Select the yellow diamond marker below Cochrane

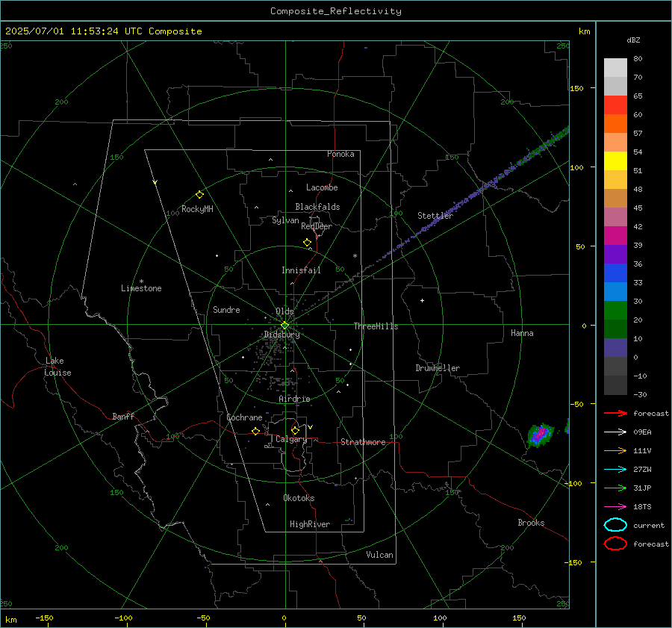coord(255,431)
